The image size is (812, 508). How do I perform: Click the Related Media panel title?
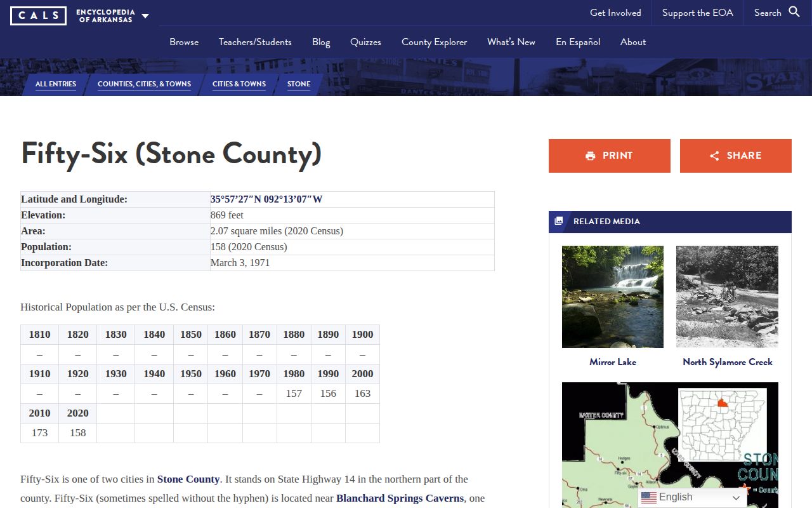pyautogui.click(x=606, y=222)
